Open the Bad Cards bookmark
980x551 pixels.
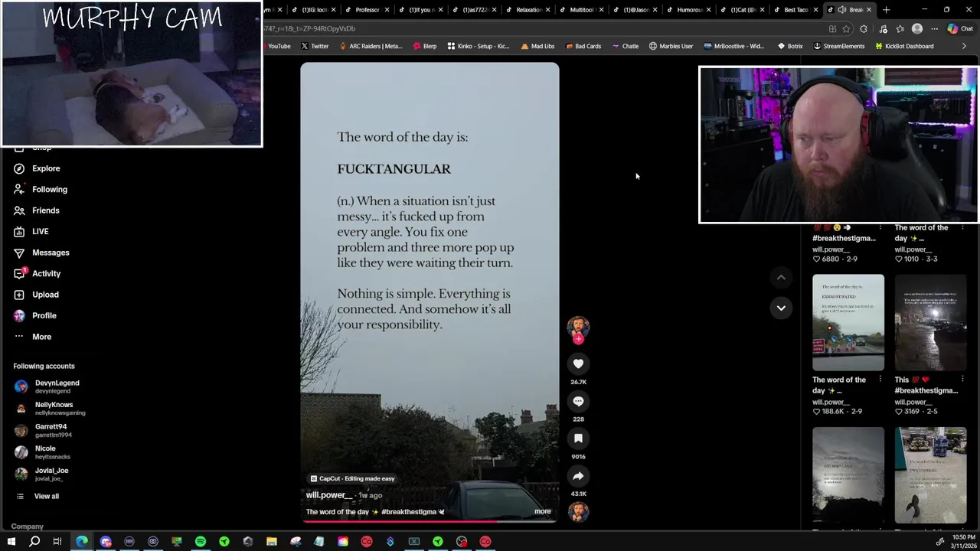[x=583, y=46]
